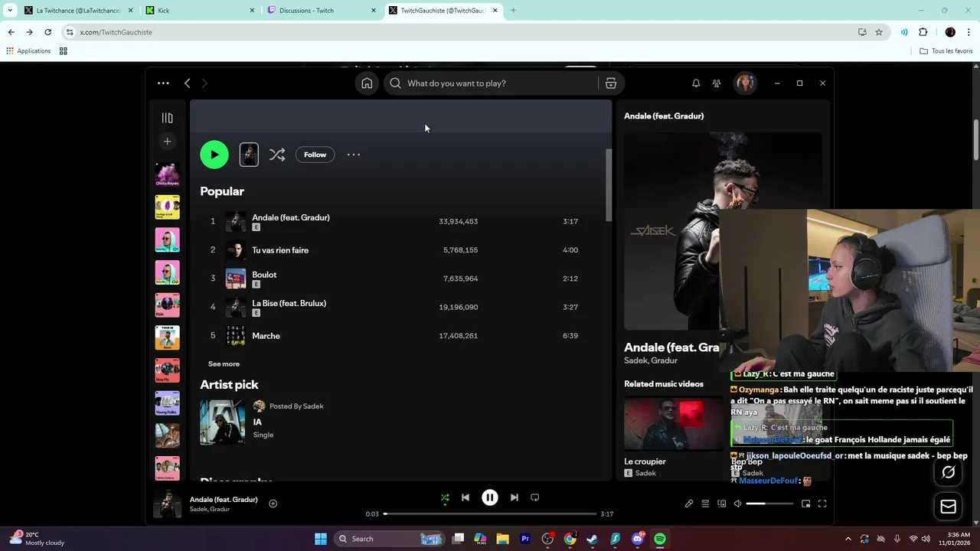The width and height of the screenshot is (980, 551).
Task: Open Tous les favoris folder
Action: 946,51
